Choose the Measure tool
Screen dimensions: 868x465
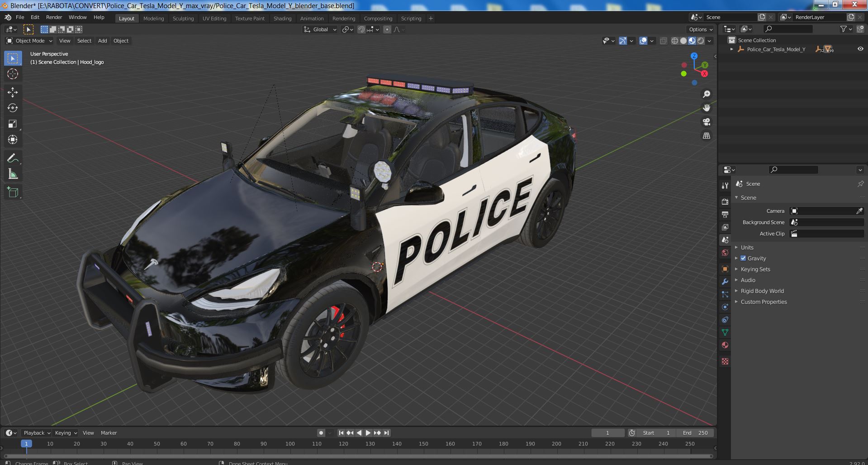(13, 174)
